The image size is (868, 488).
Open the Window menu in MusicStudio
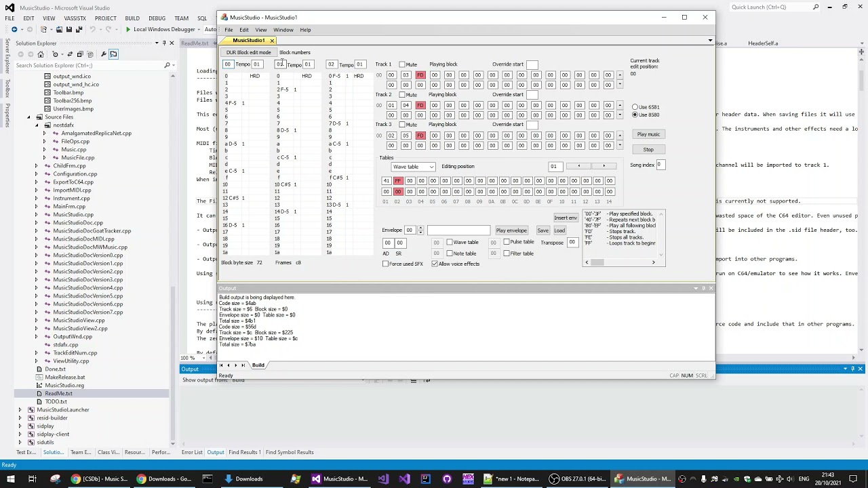point(283,30)
